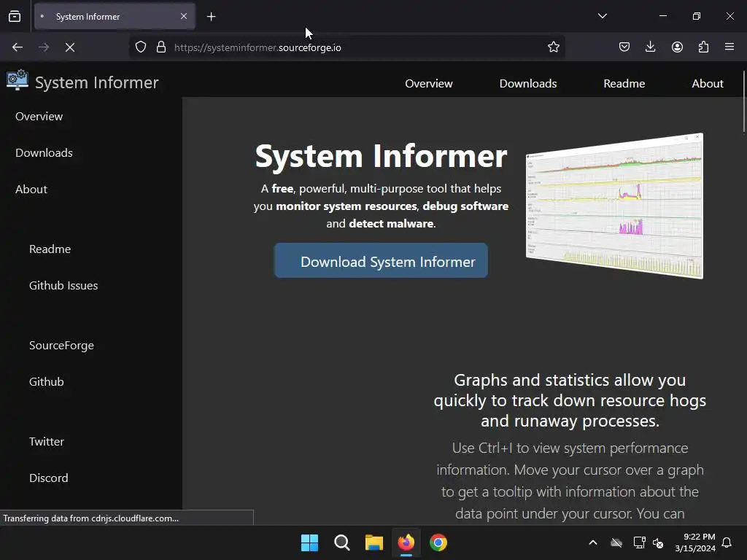Image resolution: width=747 pixels, height=560 pixels.
Task: Click the System Informer site title
Action: click(97, 82)
